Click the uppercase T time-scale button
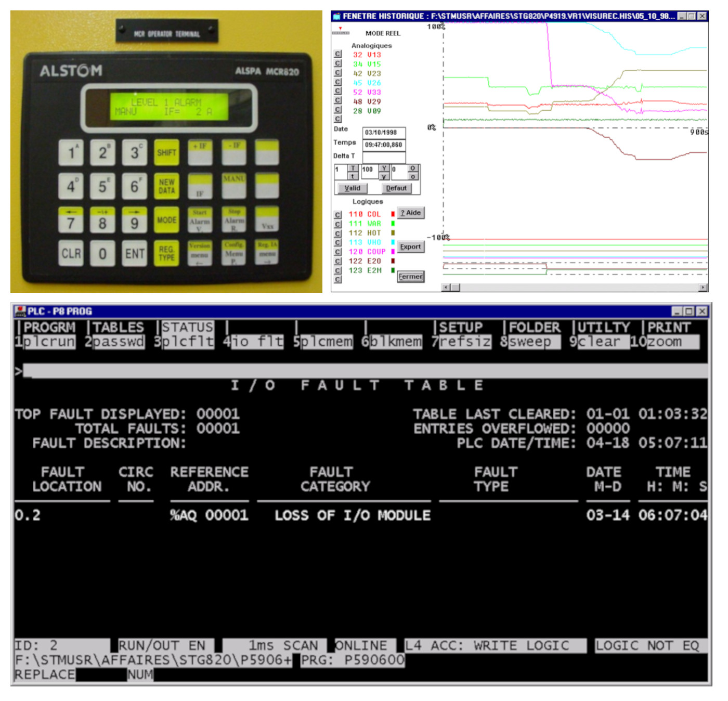 point(353,168)
